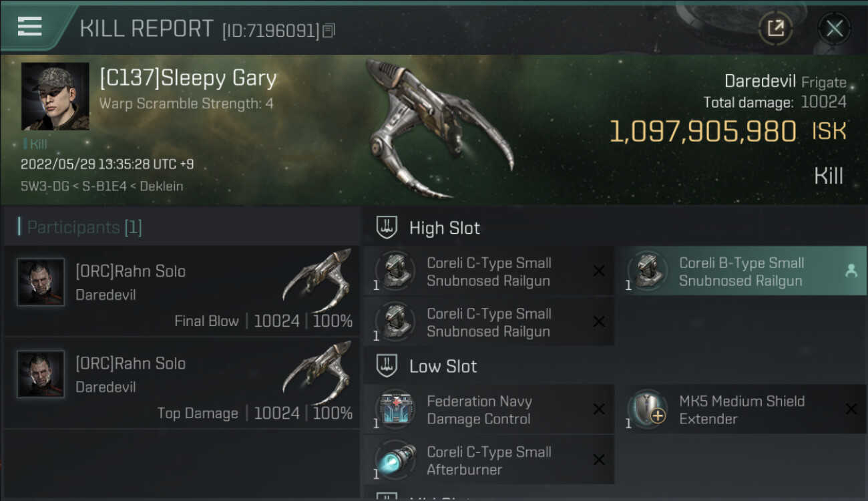This screenshot has height=501, width=868.
Task: Select the Federation Navy Damage Control icon
Action: pyautogui.click(x=396, y=409)
